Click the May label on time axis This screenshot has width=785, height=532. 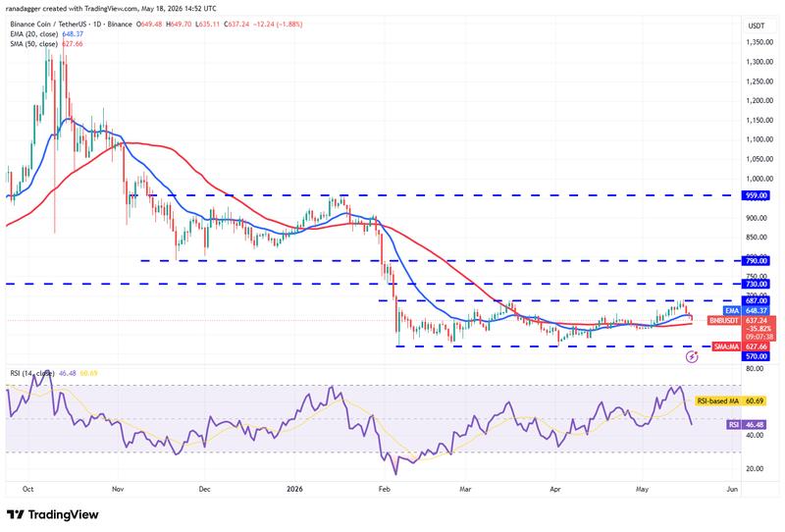coord(643,489)
